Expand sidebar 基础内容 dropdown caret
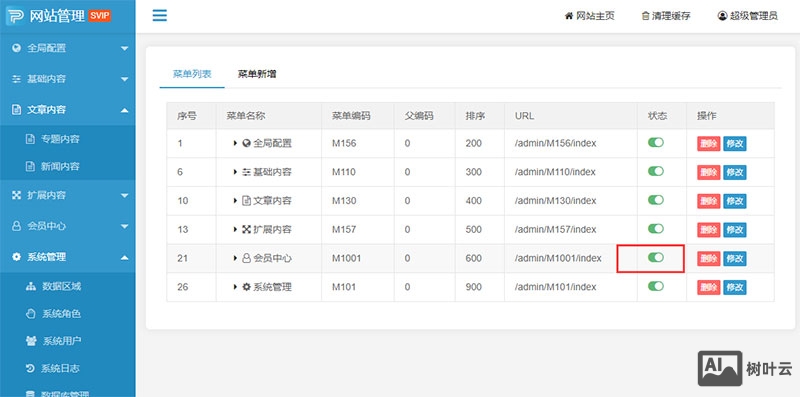Image resolution: width=800 pixels, height=397 pixels. (124, 80)
